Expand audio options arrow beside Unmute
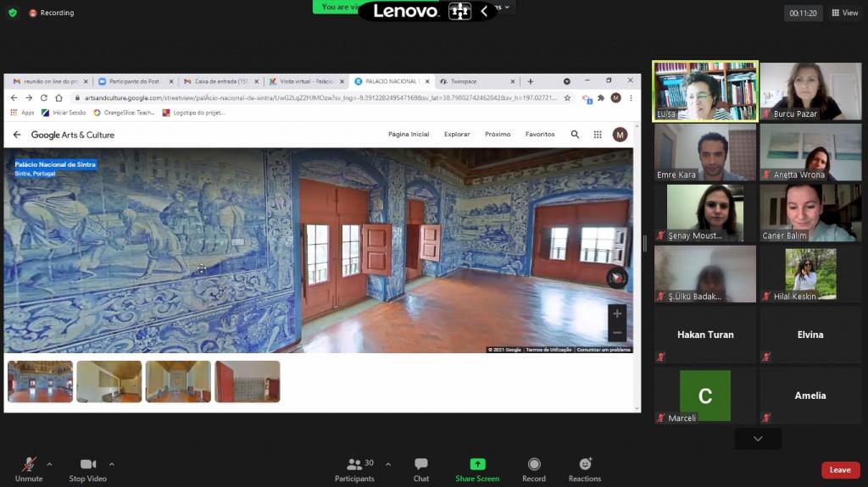Viewport: 868px width, 487px height. tap(49, 464)
